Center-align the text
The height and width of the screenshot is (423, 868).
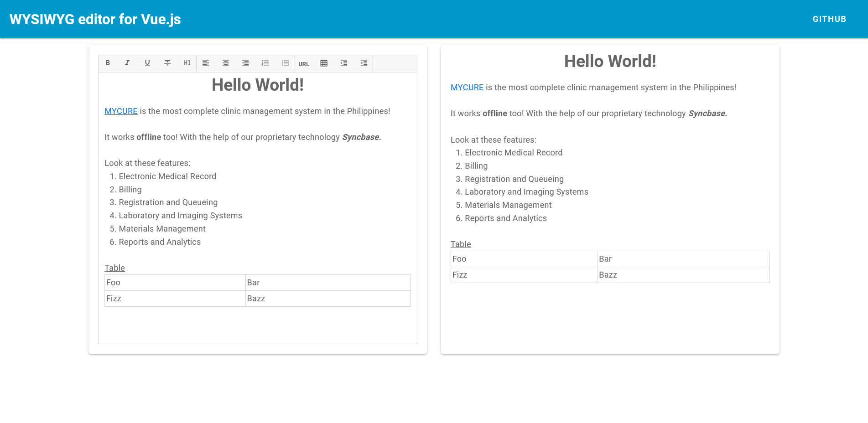226,63
